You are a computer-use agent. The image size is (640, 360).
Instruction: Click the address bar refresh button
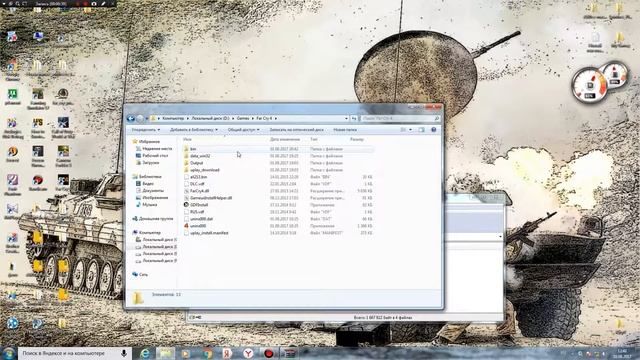coord(354,118)
